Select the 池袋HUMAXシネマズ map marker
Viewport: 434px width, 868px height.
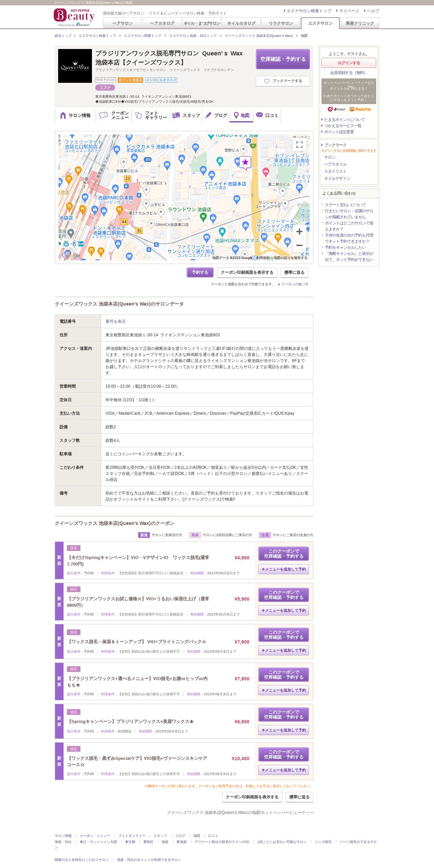[222, 232]
